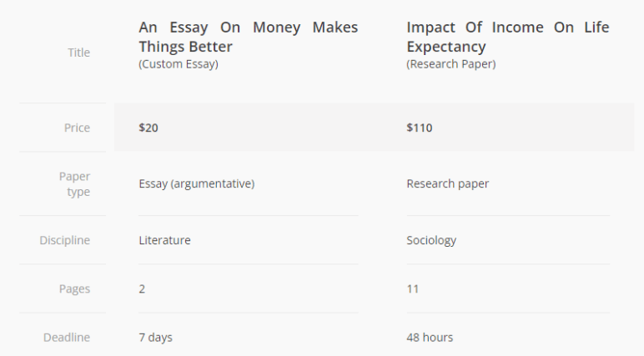
Task: Click the pages value '2'
Action: [x=142, y=289]
